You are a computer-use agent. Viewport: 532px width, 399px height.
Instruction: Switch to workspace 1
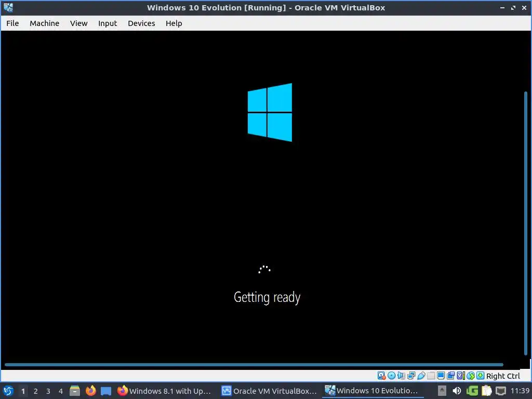[x=23, y=391]
